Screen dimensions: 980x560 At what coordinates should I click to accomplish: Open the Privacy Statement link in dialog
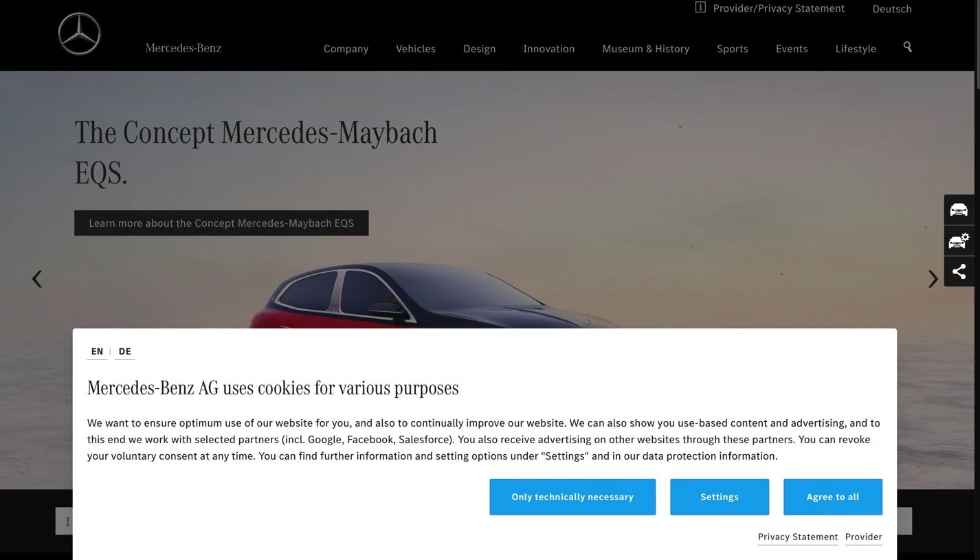click(x=798, y=537)
